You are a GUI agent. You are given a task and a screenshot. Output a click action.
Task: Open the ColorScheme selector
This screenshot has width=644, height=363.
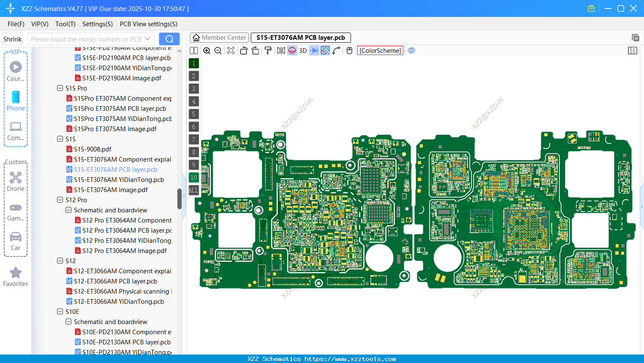pos(380,50)
